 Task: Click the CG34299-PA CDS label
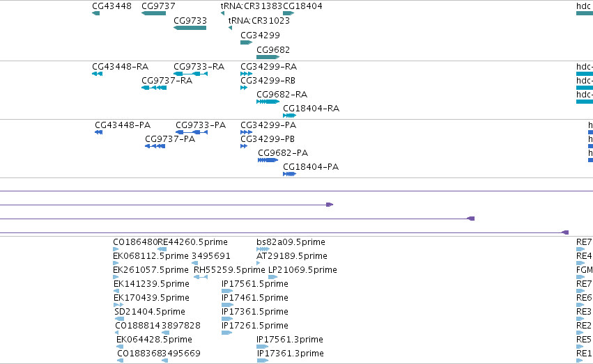tap(268, 125)
